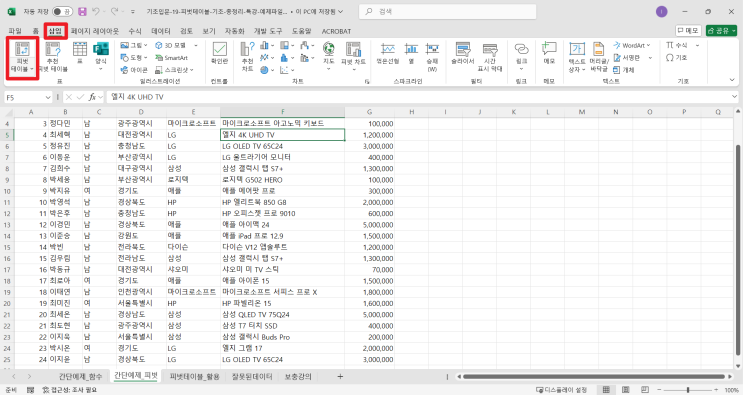Click Accessibility (접근성: 조사 필요) status

(69, 390)
